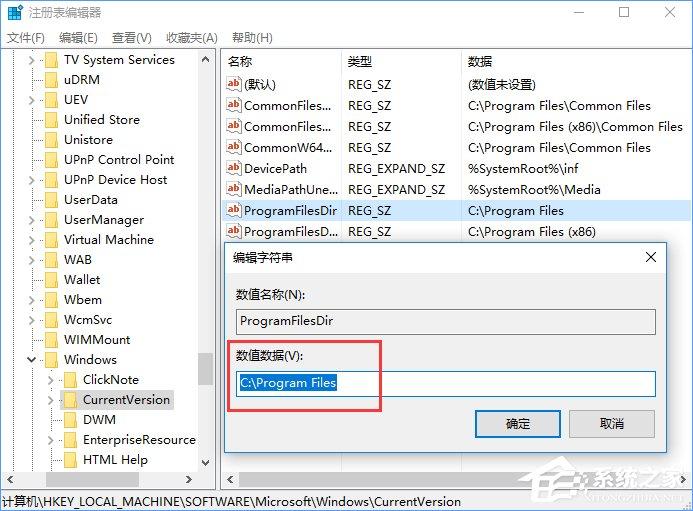Click the folder icon of DWM
Image resolution: width=693 pixels, height=511 pixels.
click(70, 419)
